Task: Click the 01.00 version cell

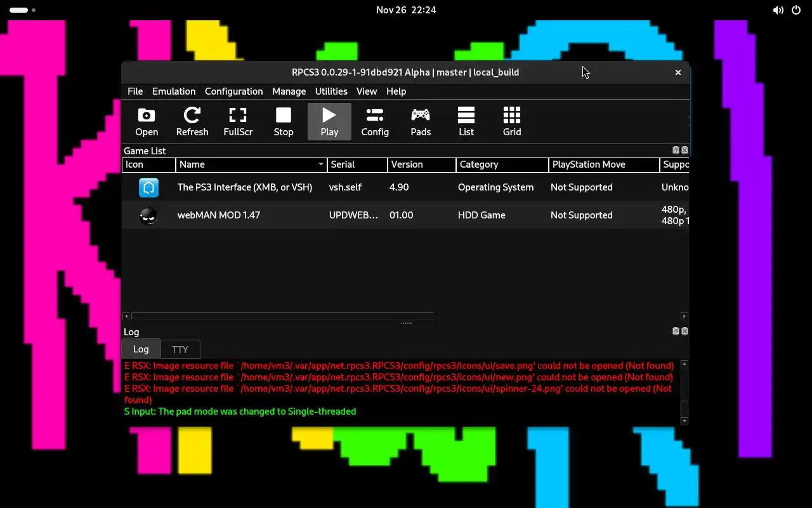Action: [401, 215]
